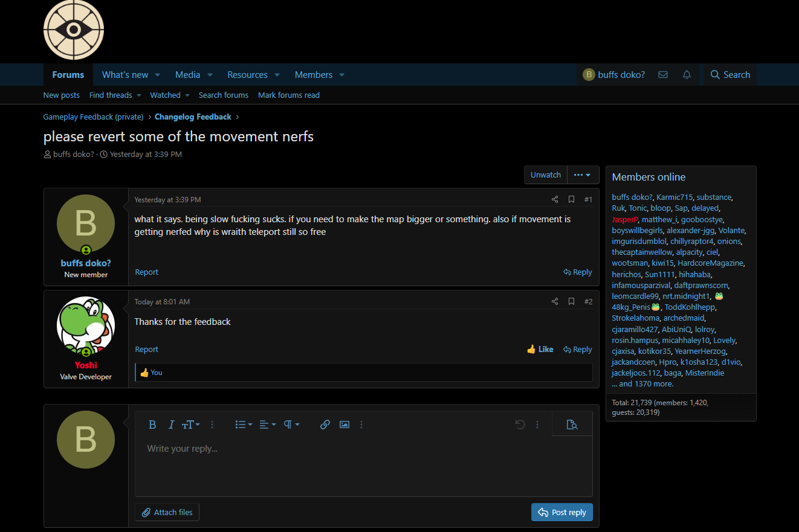Open Yoshi's profile name link
Viewport: 799px width, 532px height.
(x=86, y=365)
